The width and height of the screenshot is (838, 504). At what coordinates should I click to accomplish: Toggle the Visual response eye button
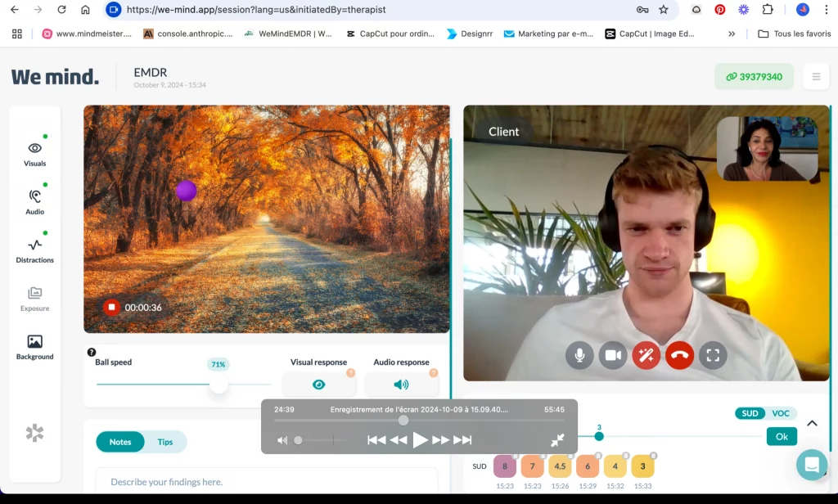(318, 385)
